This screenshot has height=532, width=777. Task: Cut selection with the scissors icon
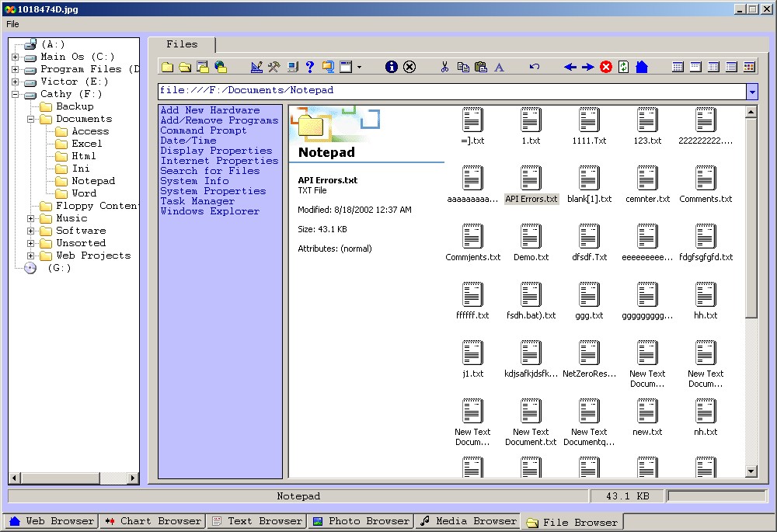(444, 67)
